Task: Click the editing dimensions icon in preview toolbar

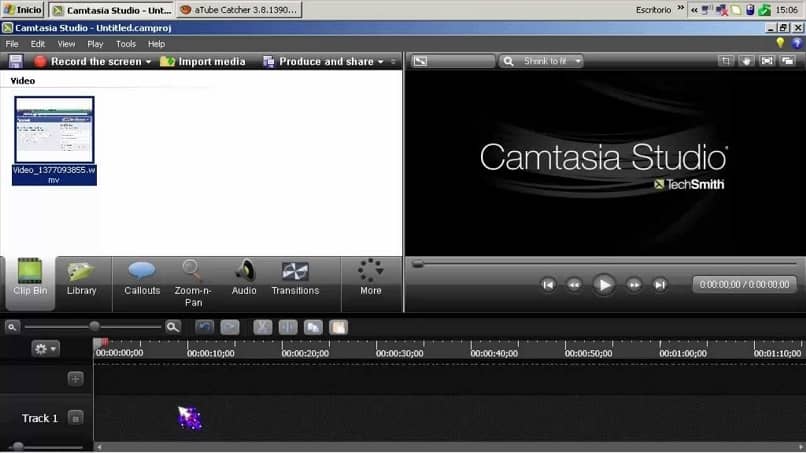Action: (x=420, y=61)
